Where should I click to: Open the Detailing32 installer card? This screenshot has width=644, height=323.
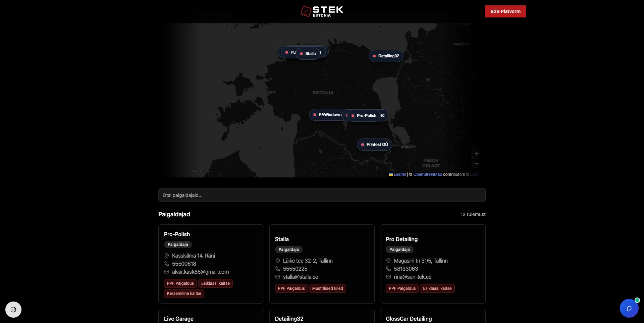coord(322,316)
